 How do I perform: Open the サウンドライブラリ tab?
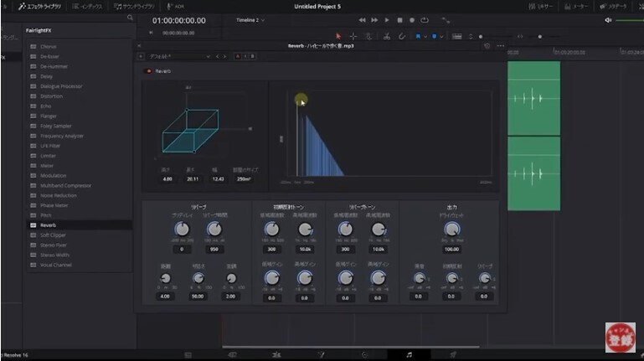[134, 7]
